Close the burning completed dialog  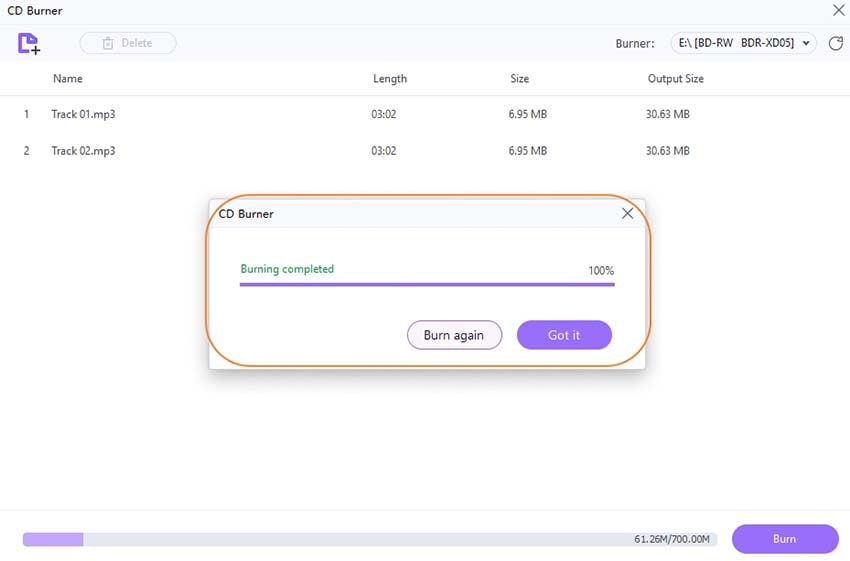tap(627, 214)
